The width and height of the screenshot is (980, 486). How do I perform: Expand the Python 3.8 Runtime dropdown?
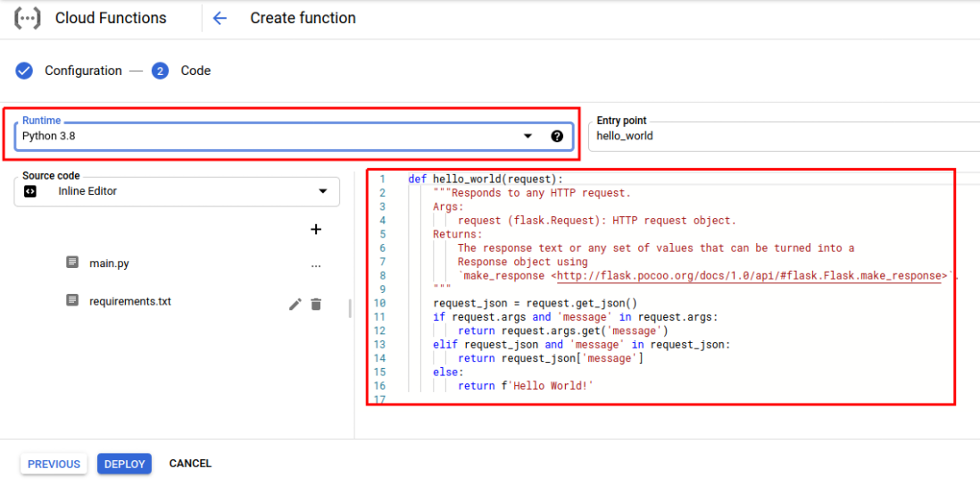coord(527,136)
